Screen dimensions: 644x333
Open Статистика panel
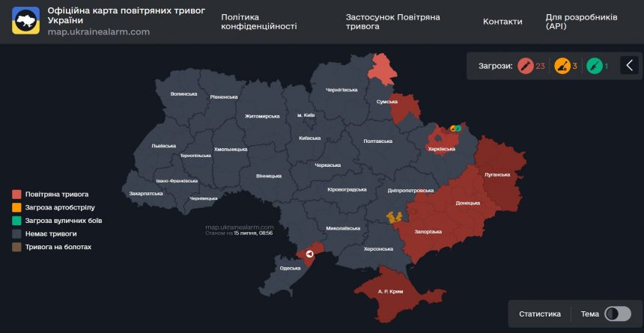540,314
